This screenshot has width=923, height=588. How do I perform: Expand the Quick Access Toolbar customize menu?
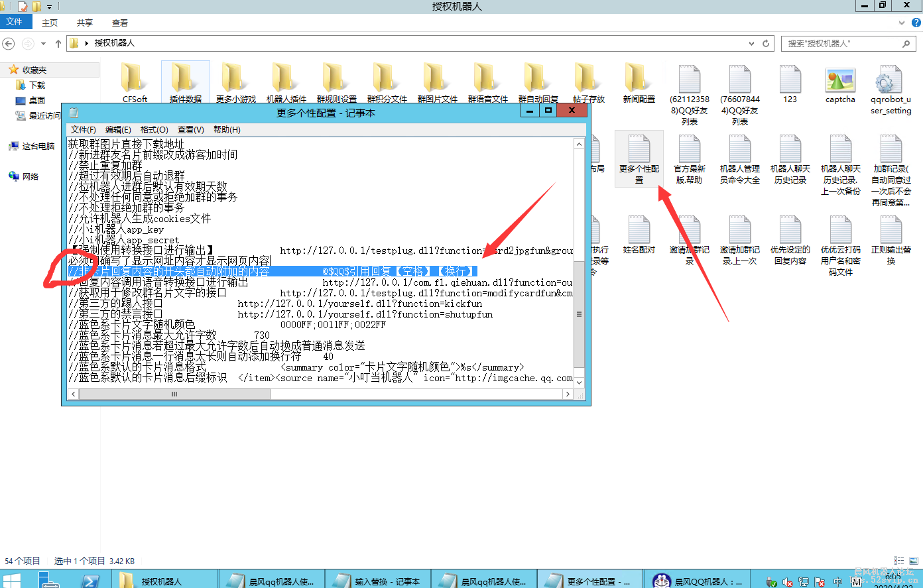(x=49, y=6)
